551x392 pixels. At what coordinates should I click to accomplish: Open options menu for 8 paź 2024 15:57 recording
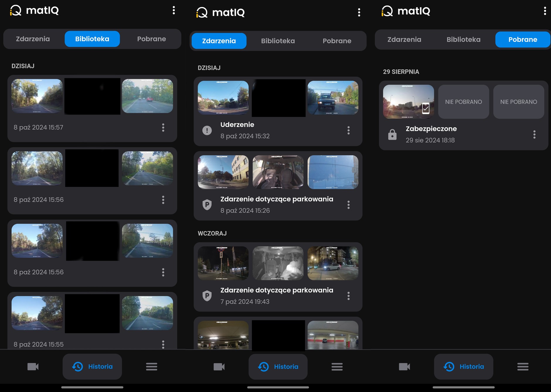tap(163, 127)
